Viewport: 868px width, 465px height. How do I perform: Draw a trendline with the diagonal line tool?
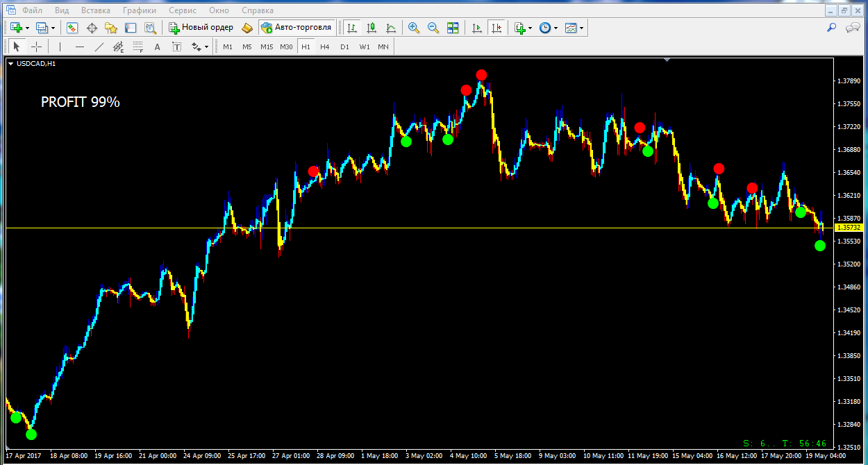click(x=99, y=47)
